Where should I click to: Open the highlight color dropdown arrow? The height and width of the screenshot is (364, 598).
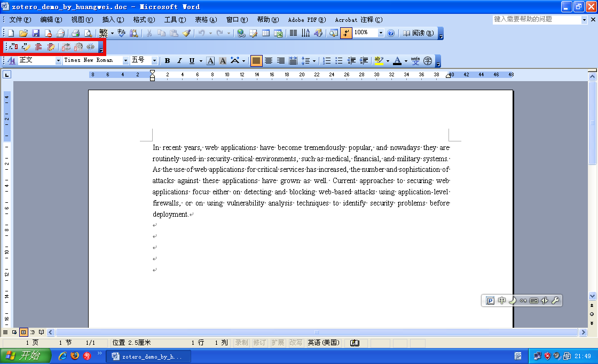click(x=388, y=61)
